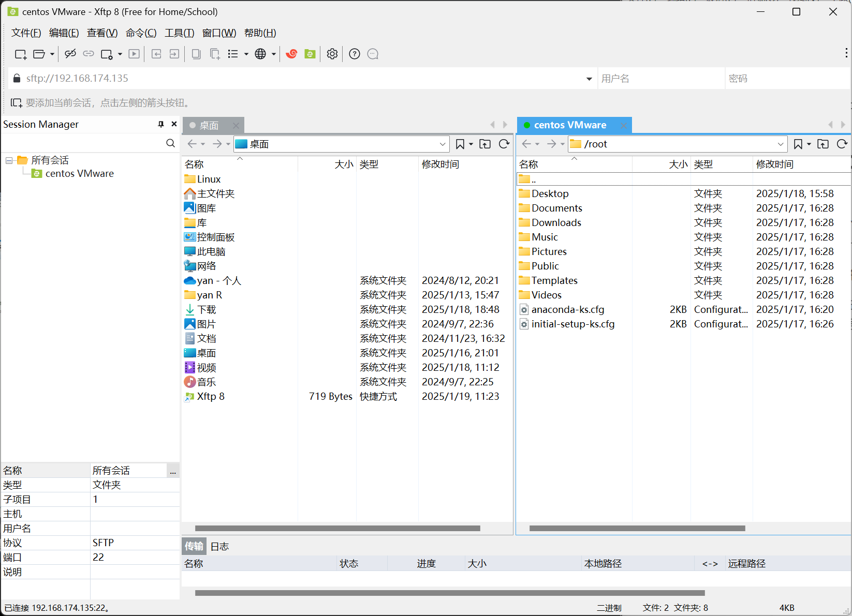The image size is (852, 616).
Task: Close the Session Manager panel
Action: (x=174, y=124)
